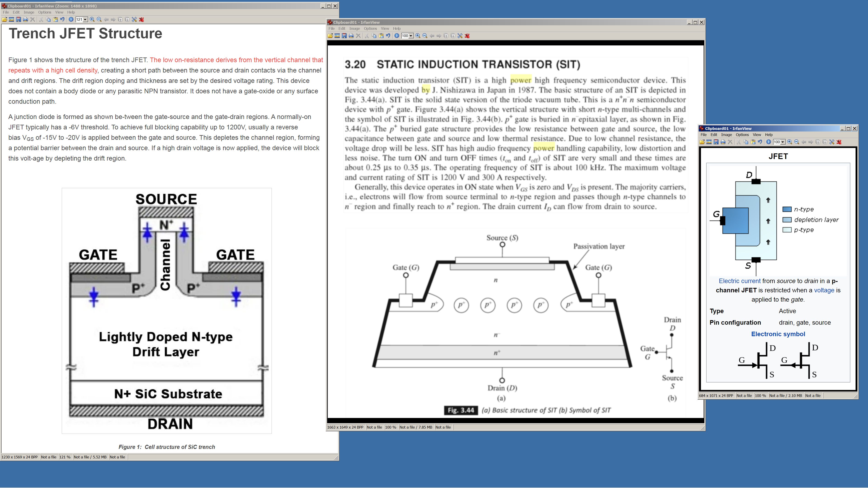Click red About IrfanView mascot in Trench JFET window
868x488 pixels.
coord(142,19)
